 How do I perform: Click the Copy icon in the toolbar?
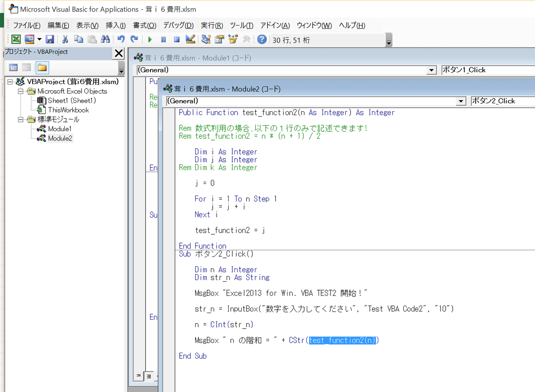point(79,39)
